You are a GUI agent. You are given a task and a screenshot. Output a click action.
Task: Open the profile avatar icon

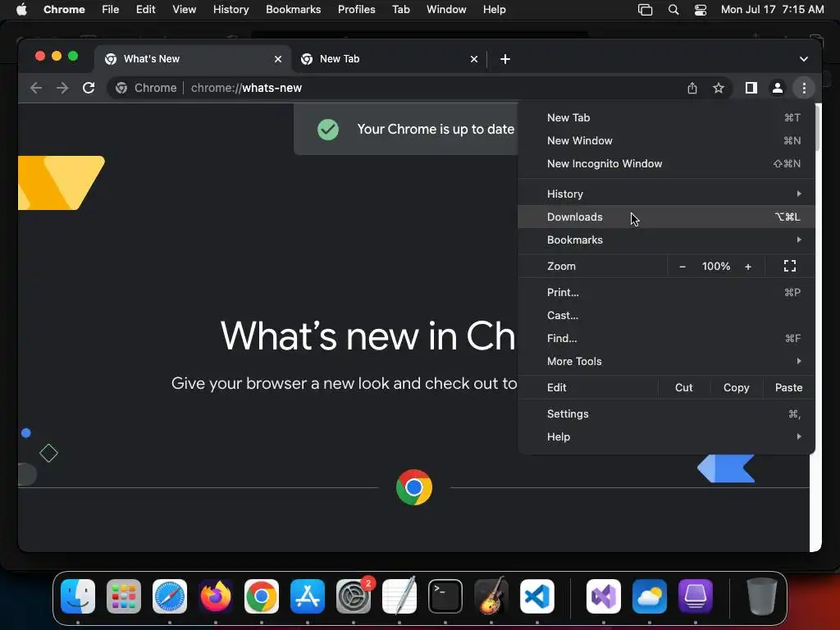[x=778, y=88]
